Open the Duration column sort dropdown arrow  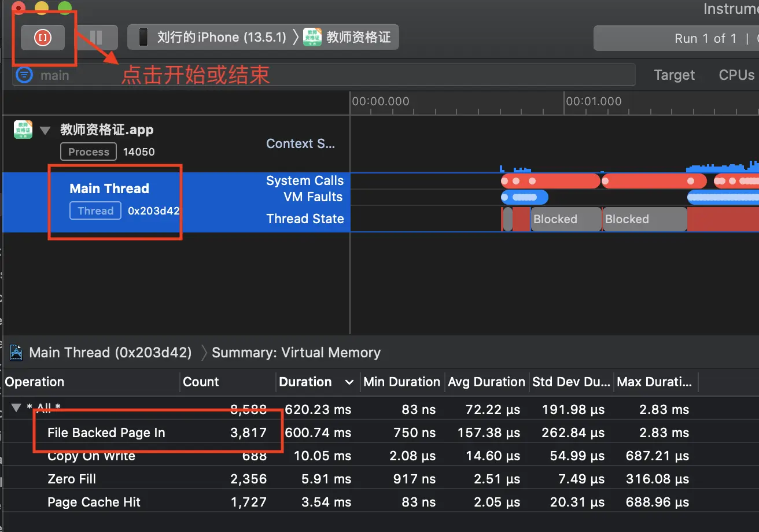[349, 382]
